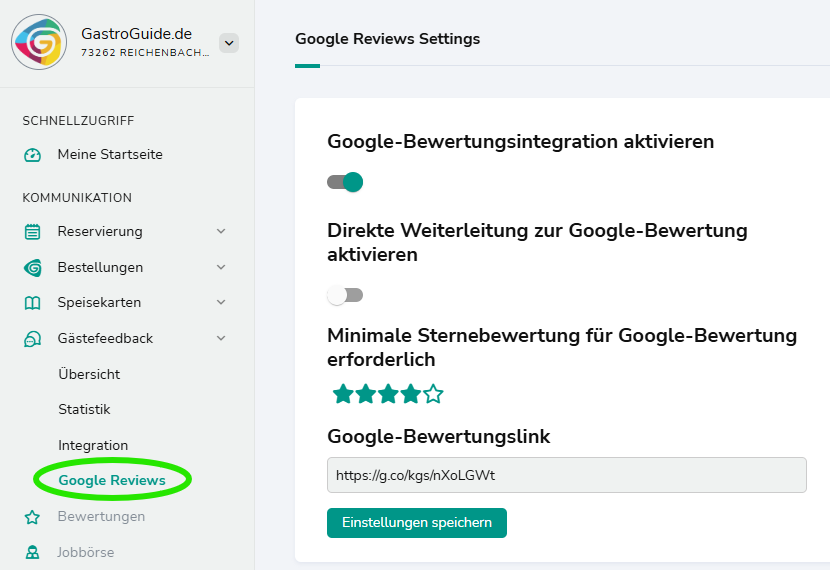Click the Bewertungen star icon in sidebar
Viewport: 830px width, 570px height.
(33, 517)
